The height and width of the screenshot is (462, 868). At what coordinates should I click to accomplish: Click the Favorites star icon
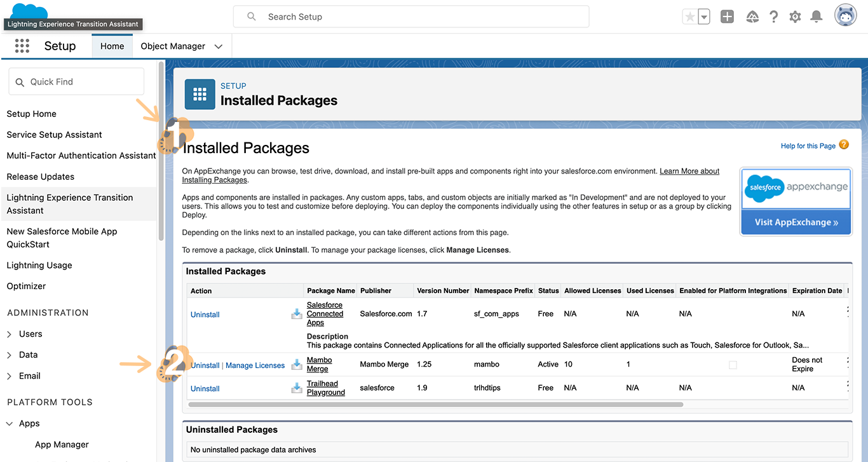[x=689, y=17]
